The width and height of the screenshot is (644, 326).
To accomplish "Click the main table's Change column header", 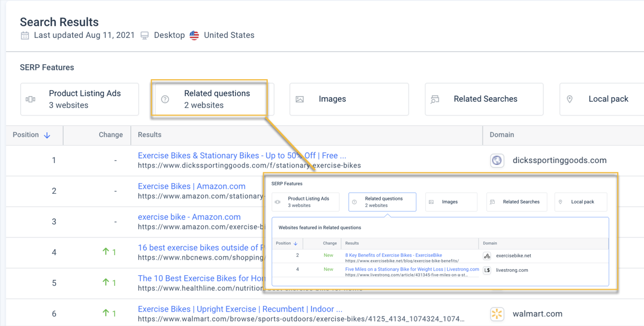I will click(111, 135).
